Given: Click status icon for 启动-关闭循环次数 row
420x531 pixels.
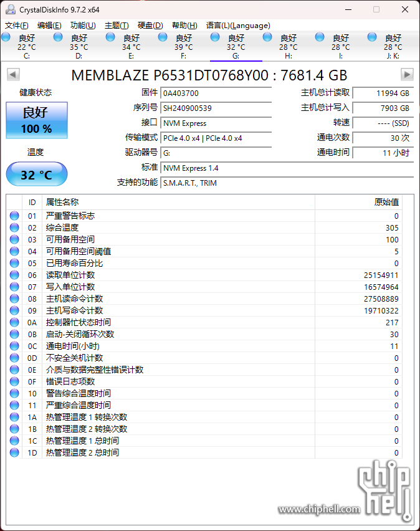Looking at the screenshot, I should [14, 334].
